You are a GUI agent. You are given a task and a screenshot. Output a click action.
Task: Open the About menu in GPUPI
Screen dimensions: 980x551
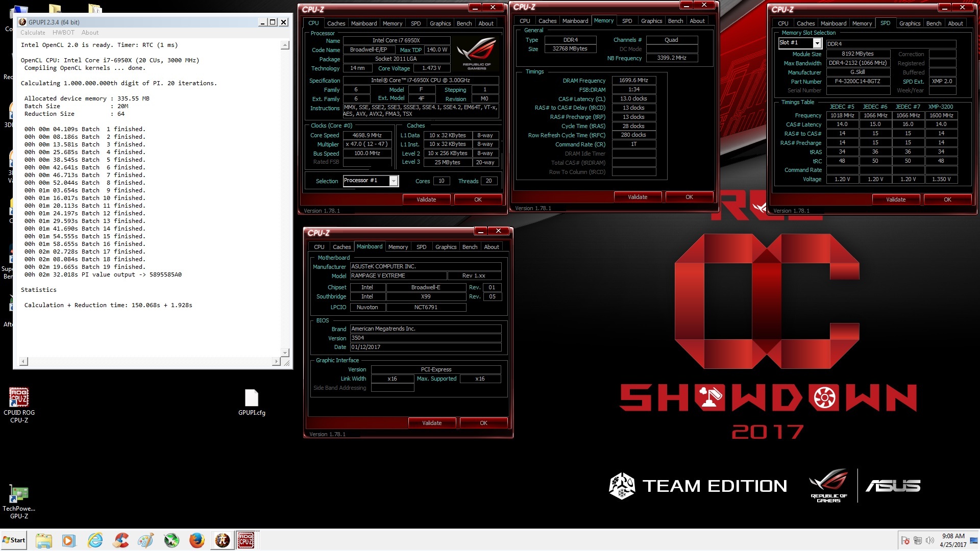[90, 33]
